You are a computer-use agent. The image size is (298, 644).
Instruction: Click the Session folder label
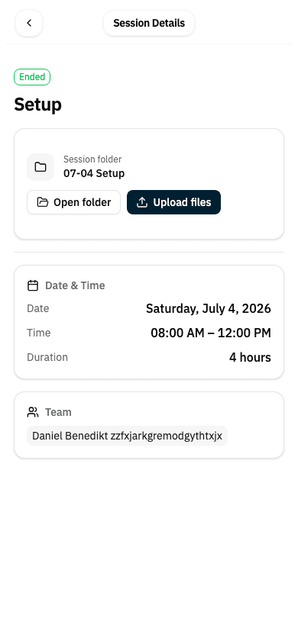(92, 159)
